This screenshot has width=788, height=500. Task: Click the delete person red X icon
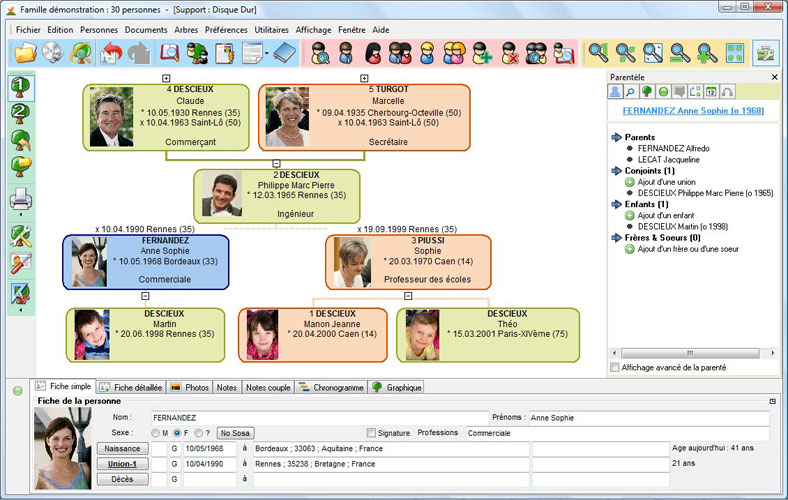pyautogui.click(x=509, y=53)
